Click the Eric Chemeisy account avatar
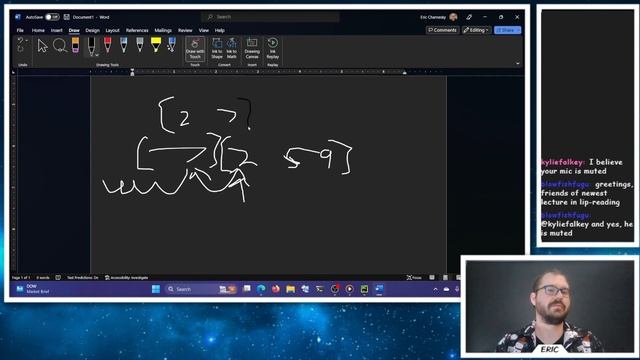The image size is (640, 360). click(x=453, y=17)
